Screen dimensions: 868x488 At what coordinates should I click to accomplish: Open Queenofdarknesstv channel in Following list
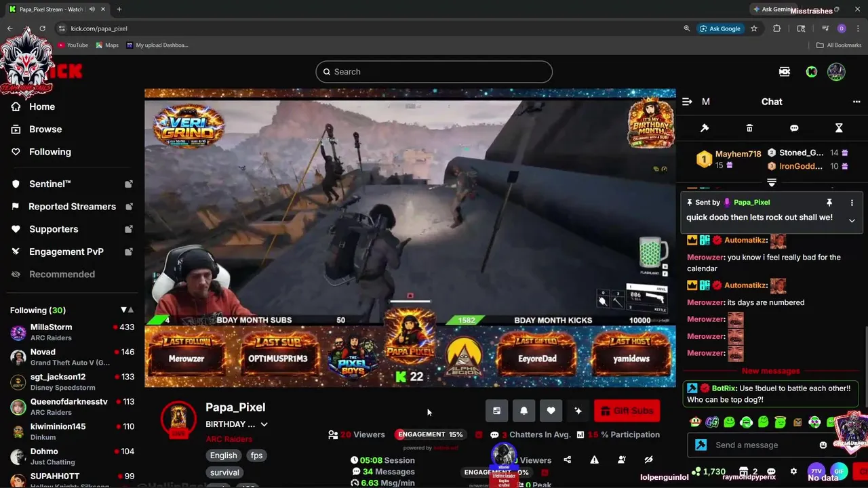71,407
